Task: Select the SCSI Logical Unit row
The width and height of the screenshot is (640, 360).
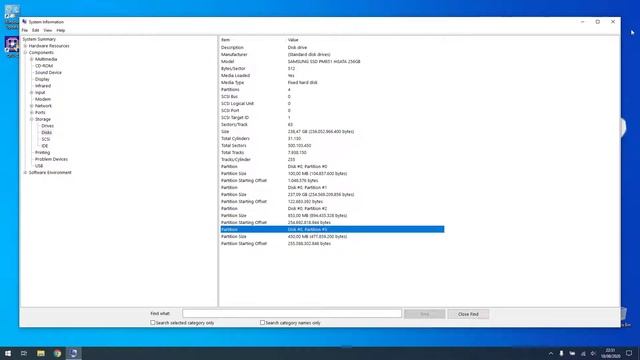Action: click(x=332, y=103)
